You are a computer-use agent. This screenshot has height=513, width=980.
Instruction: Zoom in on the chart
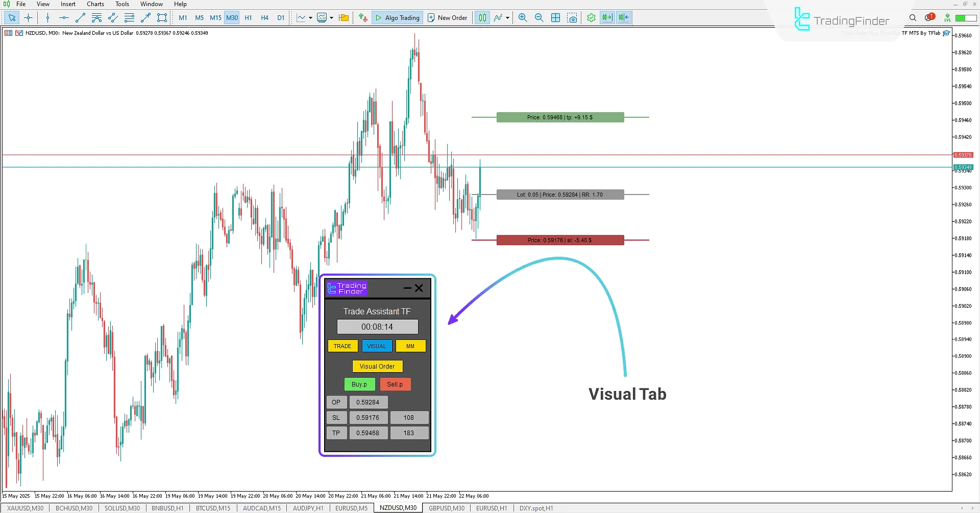(x=522, y=17)
